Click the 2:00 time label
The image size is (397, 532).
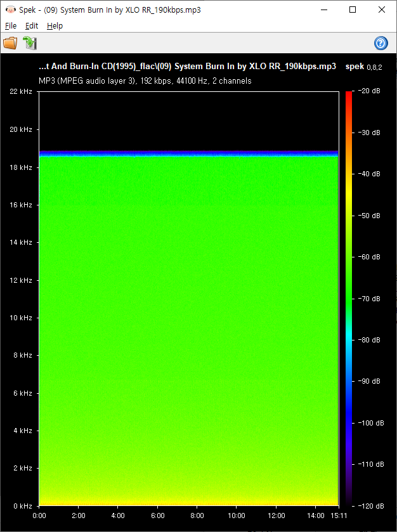(x=79, y=516)
